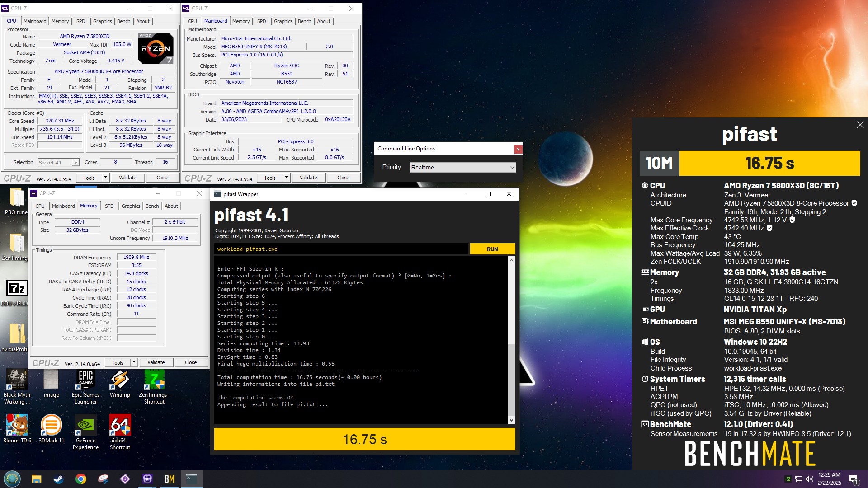
Task: Click NVIDIA tray icon
Action: tap(788, 479)
